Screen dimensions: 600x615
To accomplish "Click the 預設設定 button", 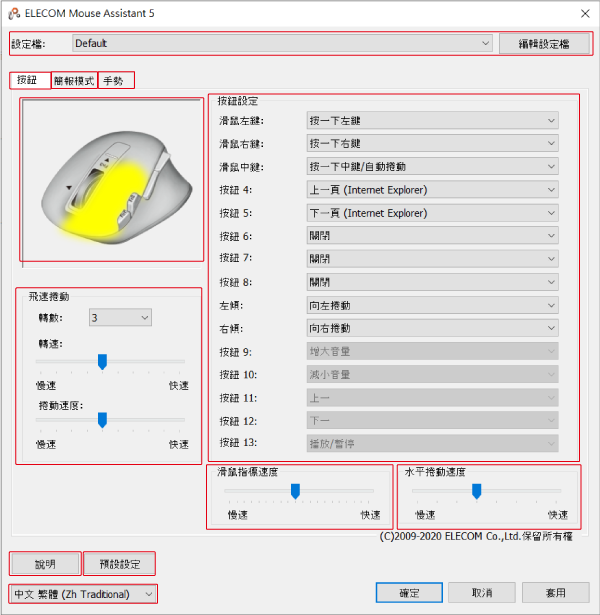I will tap(120, 564).
